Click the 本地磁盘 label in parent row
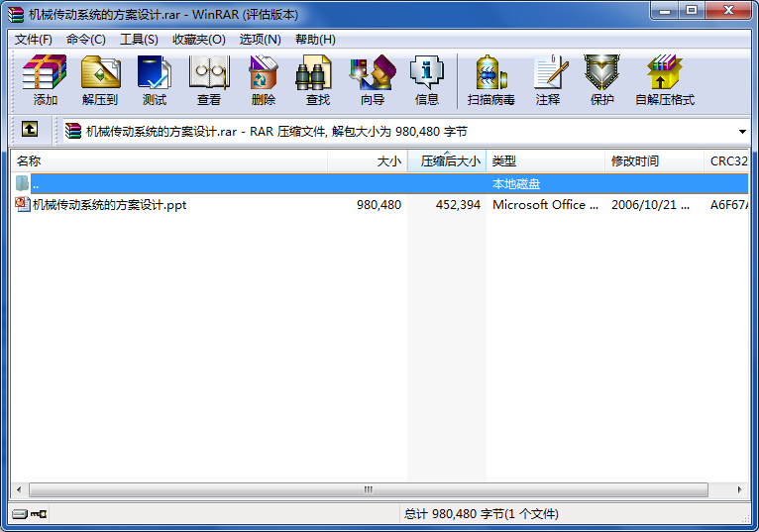Viewport: 759px width, 532px height. point(516,184)
